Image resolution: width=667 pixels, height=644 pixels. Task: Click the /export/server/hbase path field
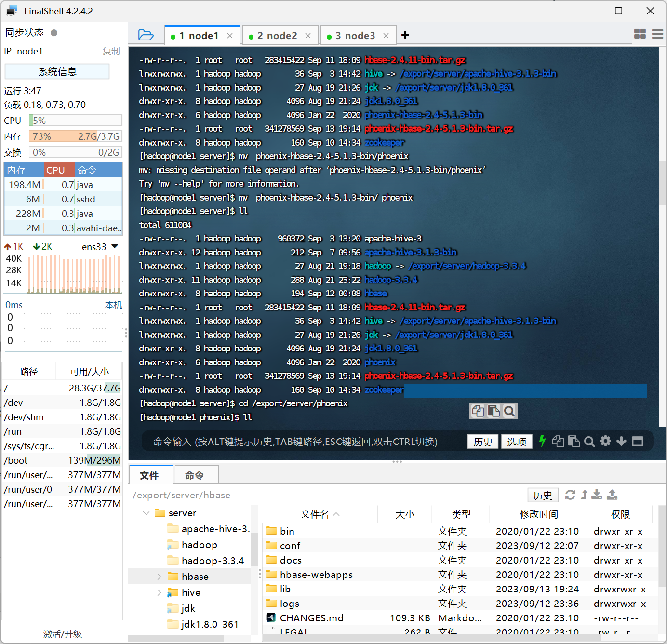(x=328, y=495)
